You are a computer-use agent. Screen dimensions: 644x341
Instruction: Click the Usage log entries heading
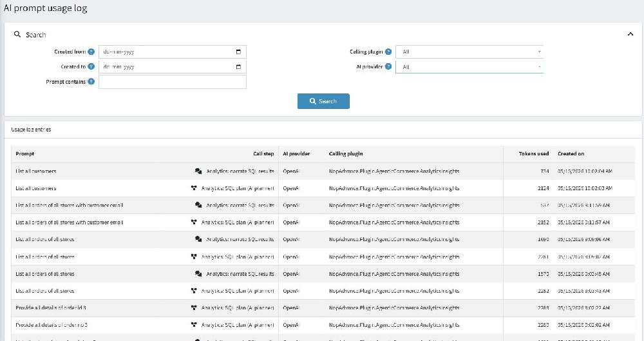[x=31, y=130]
